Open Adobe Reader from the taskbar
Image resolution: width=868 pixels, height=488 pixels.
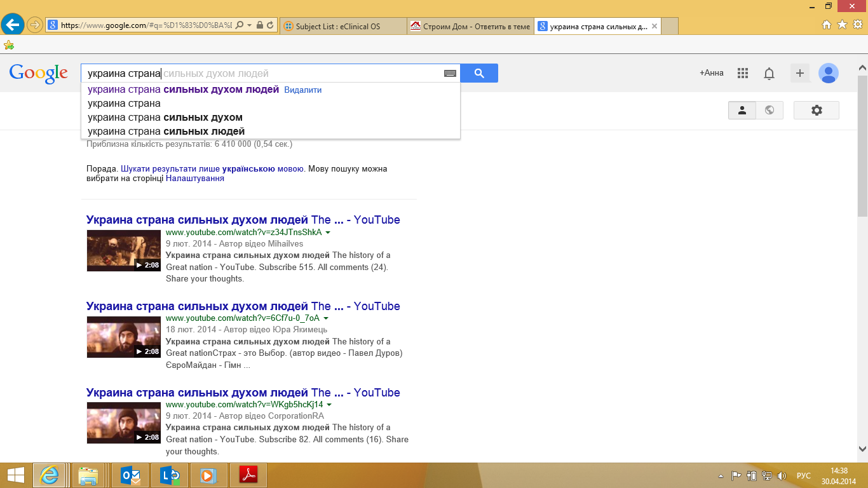248,475
